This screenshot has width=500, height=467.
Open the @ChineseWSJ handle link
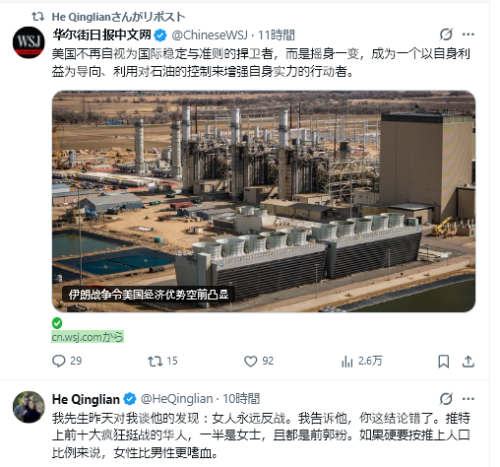pos(210,35)
